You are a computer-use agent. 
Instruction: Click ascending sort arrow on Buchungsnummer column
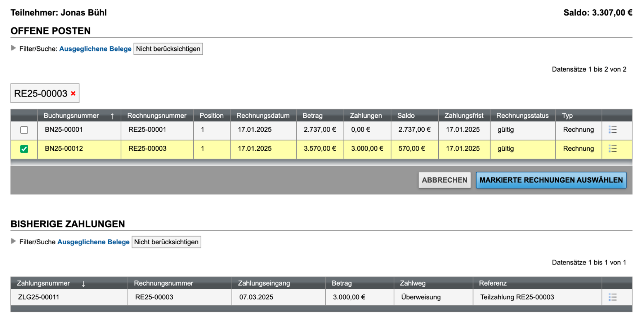click(x=112, y=116)
